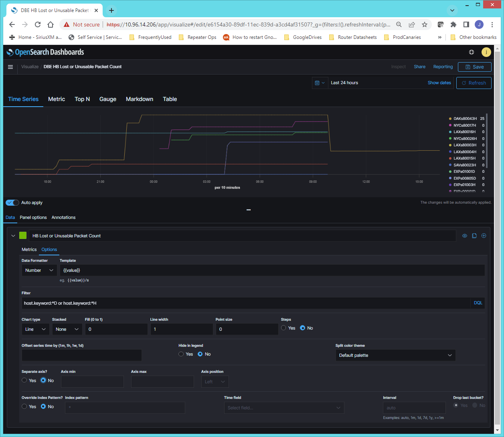Open the Annotations tab
504x437 pixels.
63,217
